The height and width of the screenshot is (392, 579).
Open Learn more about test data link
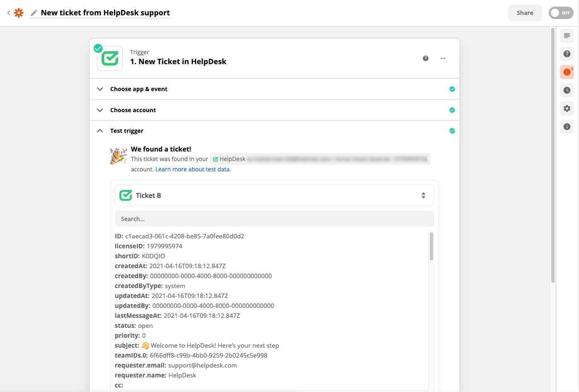coord(193,169)
